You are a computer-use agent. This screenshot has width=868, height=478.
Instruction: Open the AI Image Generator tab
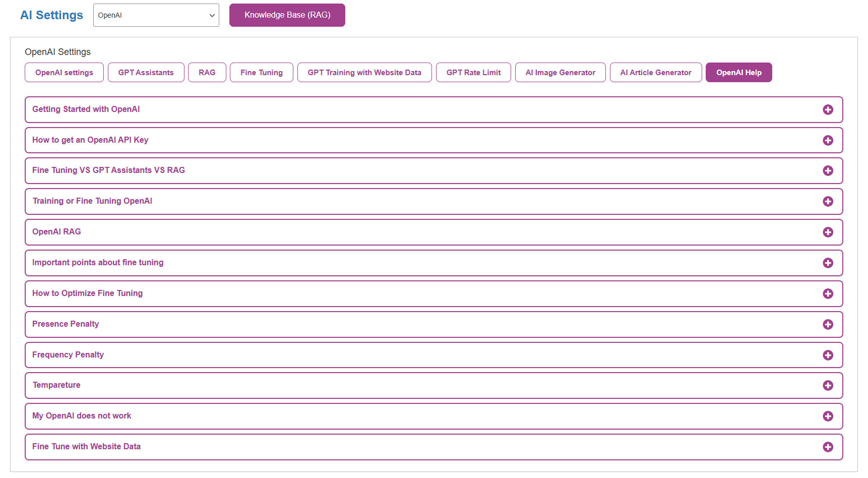tap(560, 73)
